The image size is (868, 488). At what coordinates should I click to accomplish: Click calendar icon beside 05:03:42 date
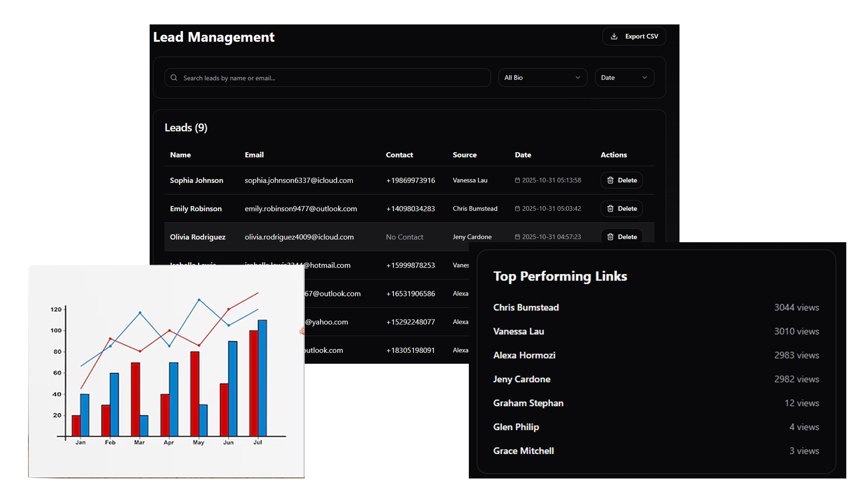pyautogui.click(x=517, y=209)
